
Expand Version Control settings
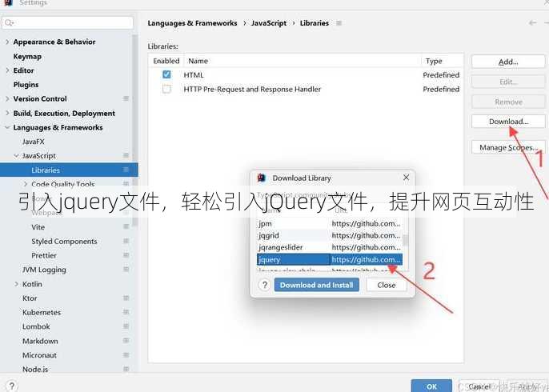(x=7, y=98)
